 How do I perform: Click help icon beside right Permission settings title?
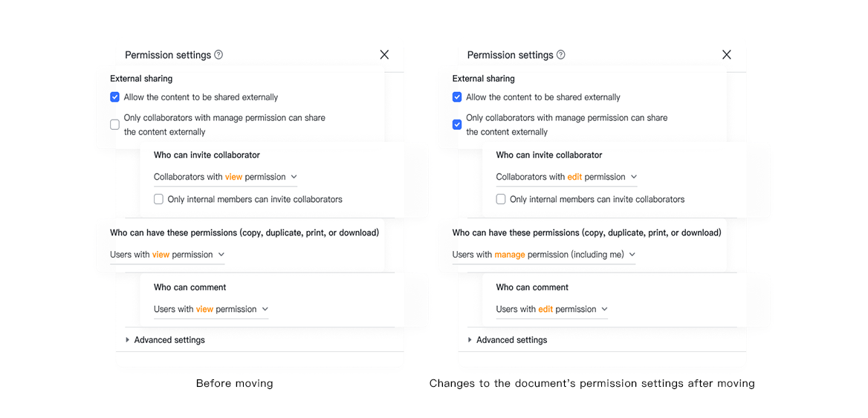561,55
